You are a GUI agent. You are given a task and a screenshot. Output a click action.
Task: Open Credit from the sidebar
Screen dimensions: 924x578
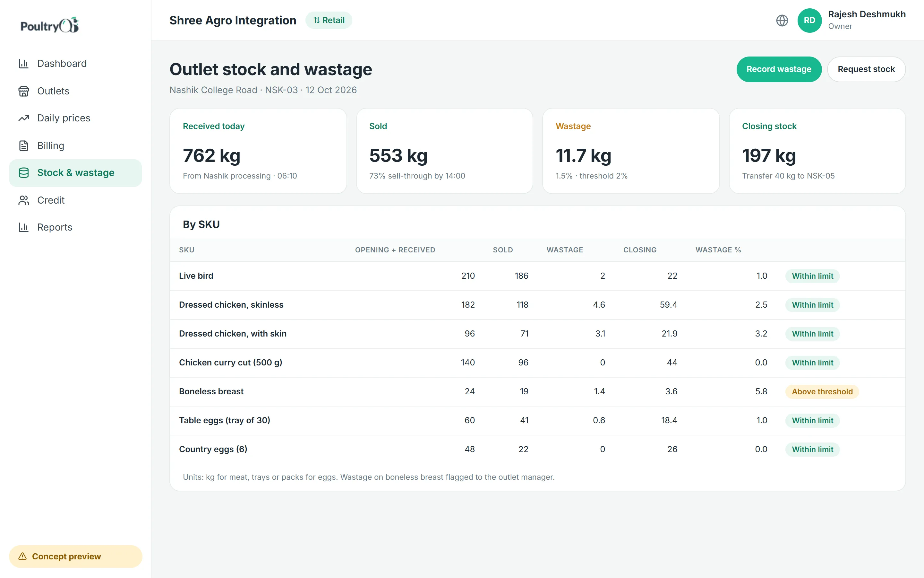[75, 200]
